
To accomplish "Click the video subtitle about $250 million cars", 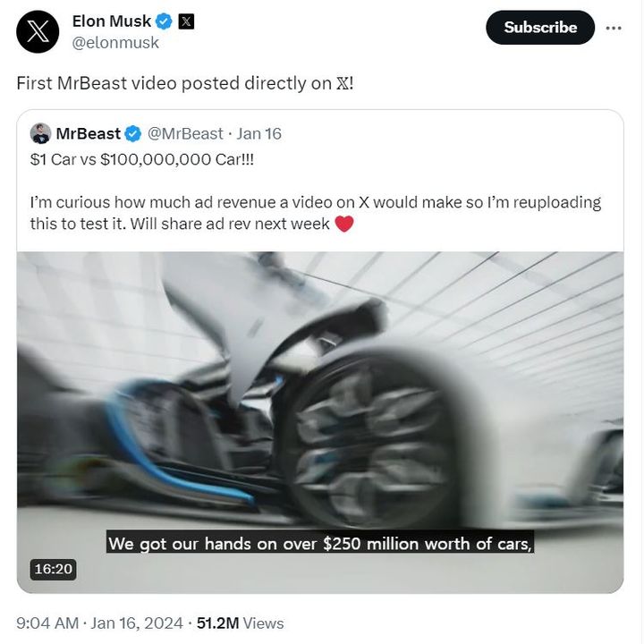I will tap(320, 543).
